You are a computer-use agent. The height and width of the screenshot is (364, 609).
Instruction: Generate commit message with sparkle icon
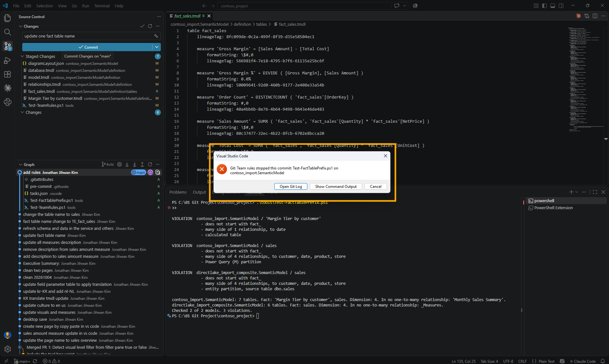[x=156, y=36]
